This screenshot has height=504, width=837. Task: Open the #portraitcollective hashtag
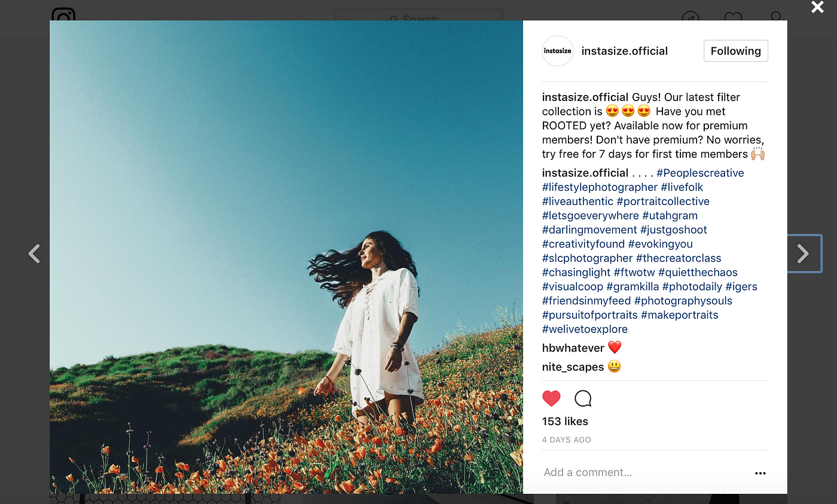pos(663,201)
